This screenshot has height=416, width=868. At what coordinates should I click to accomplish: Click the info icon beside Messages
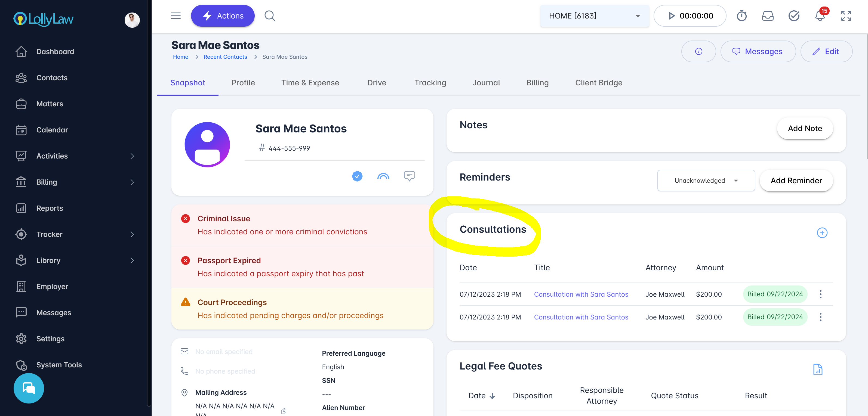click(698, 51)
